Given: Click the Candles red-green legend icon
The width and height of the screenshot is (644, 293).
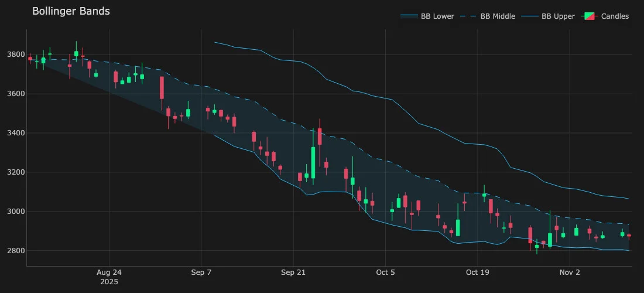Looking at the screenshot, I should click(x=589, y=16).
